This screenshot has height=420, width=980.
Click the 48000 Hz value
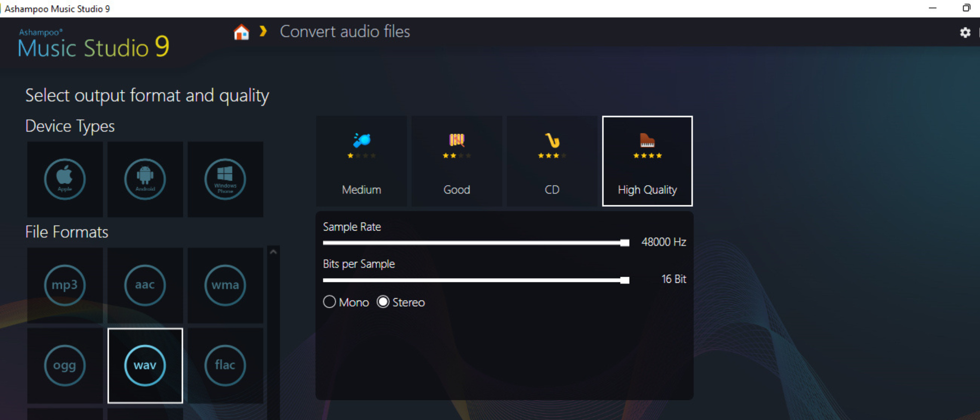click(664, 242)
